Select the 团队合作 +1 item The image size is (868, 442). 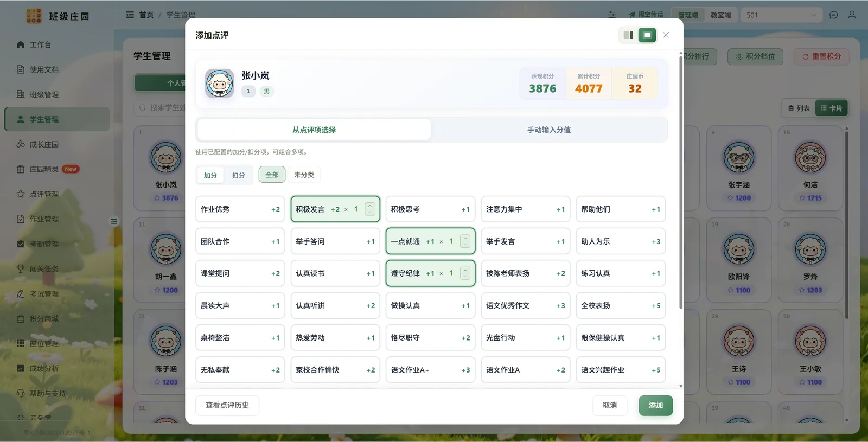pos(240,241)
